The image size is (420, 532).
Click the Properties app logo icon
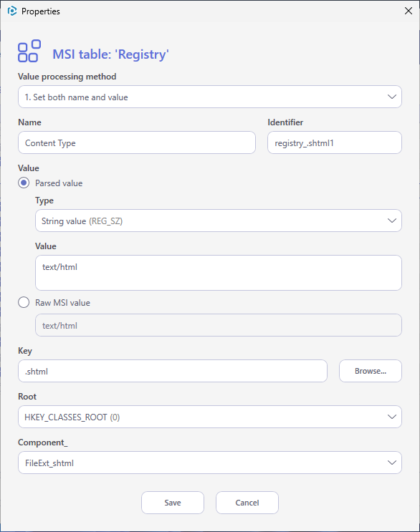click(12, 11)
